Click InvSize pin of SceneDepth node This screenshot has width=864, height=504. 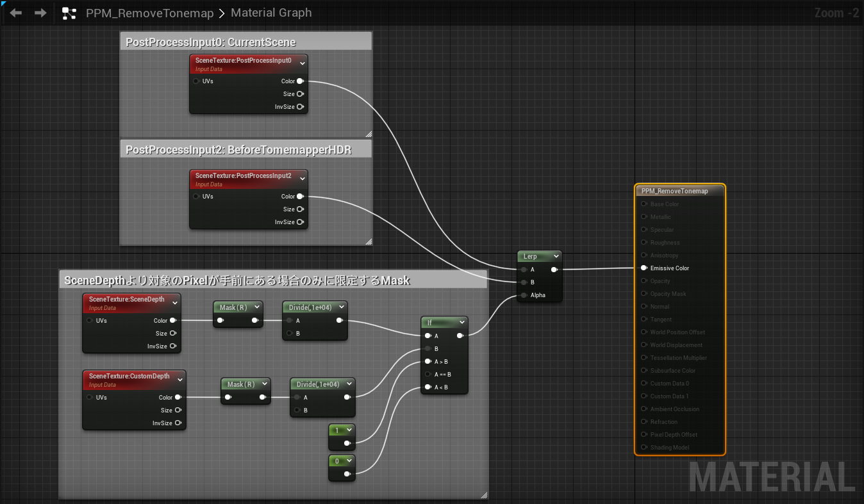pos(172,346)
